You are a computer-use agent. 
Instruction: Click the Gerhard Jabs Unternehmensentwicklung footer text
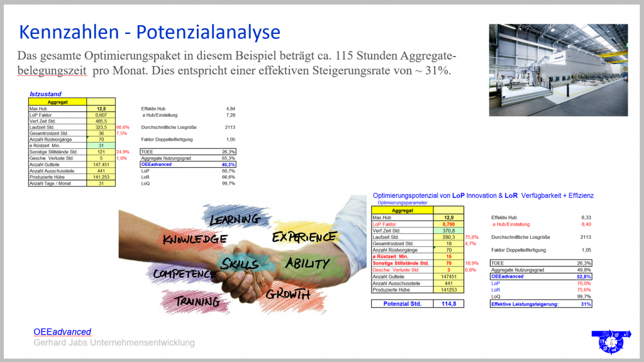114,343
